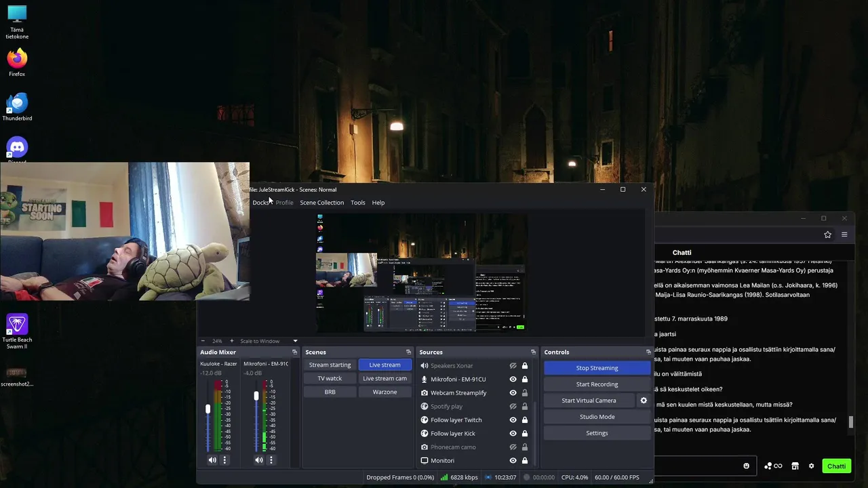Open options menu for Mikrofoni mixer channel
The width and height of the screenshot is (868, 488).
271,460
